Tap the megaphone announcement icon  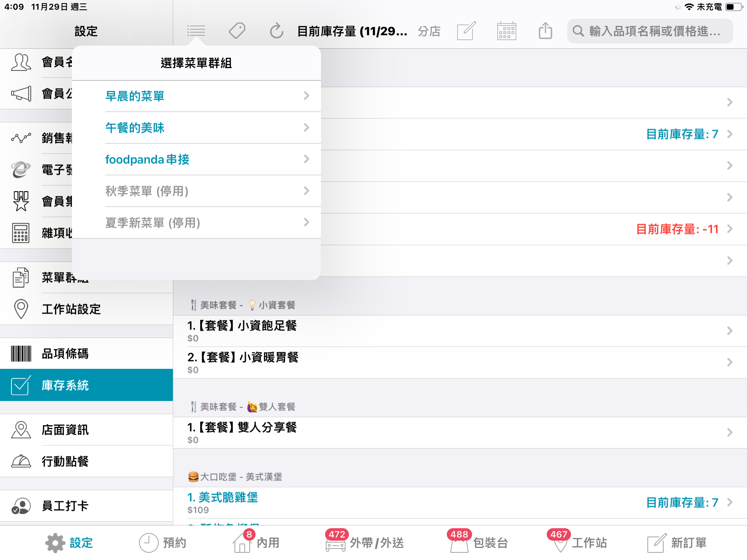(21, 94)
